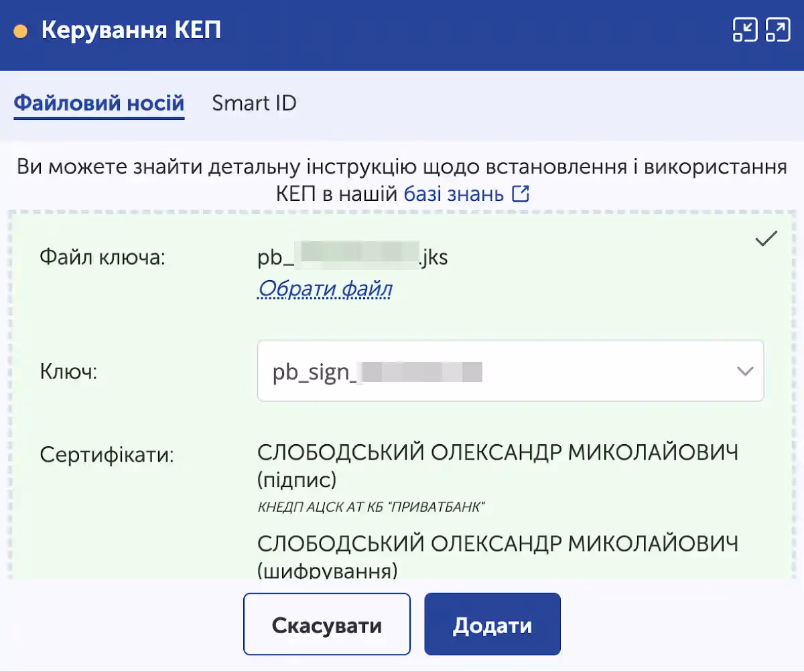This screenshot has width=804, height=672.
Task: Click the Керування КЕП window title
Action: tap(131, 29)
